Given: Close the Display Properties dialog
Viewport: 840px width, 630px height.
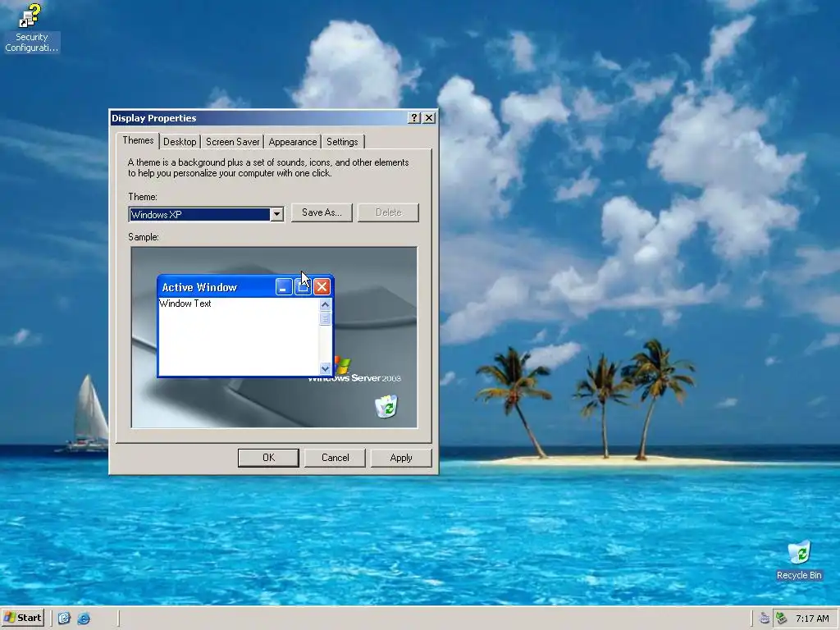Looking at the screenshot, I should 429,118.
